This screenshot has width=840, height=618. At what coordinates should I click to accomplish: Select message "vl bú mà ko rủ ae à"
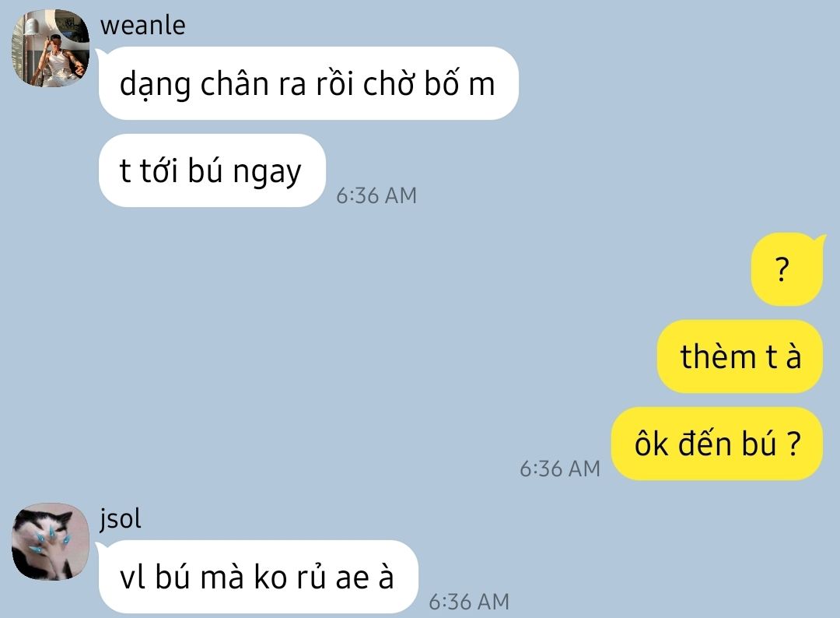(257, 577)
